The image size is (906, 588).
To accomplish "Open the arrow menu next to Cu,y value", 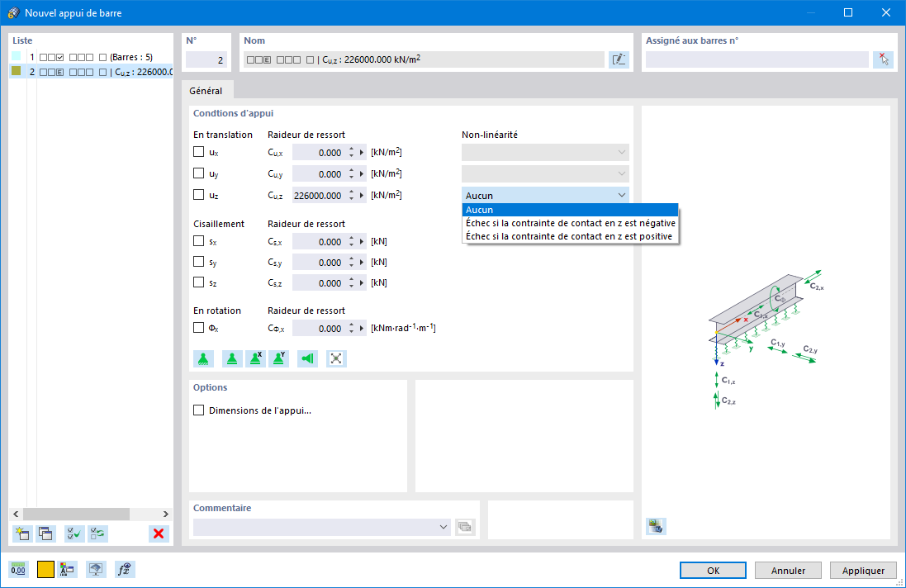I will pos(363,174).
